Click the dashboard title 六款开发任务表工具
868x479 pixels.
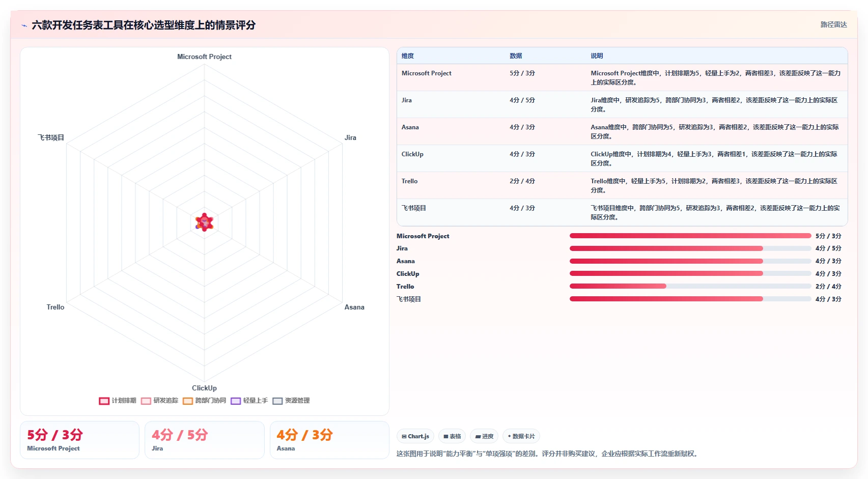144,25
